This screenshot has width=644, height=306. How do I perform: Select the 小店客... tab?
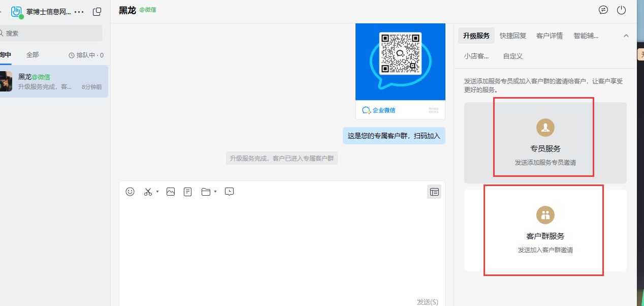(x=476, y=56)
